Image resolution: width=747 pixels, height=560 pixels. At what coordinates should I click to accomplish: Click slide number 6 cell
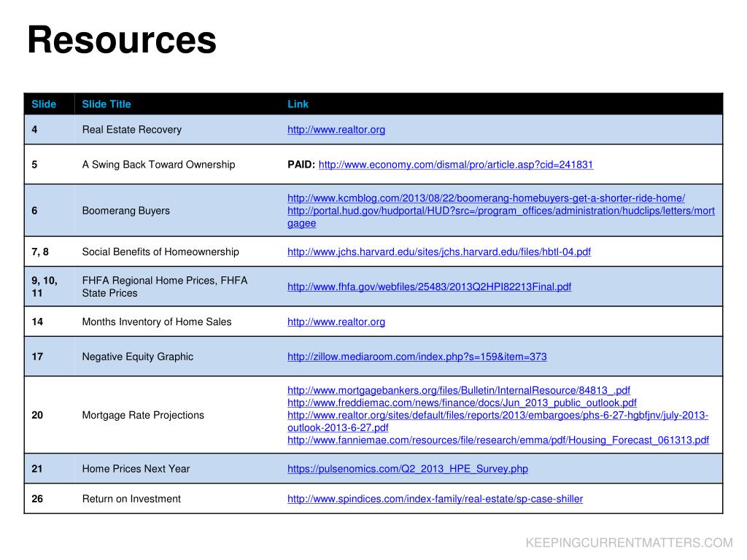50,211
